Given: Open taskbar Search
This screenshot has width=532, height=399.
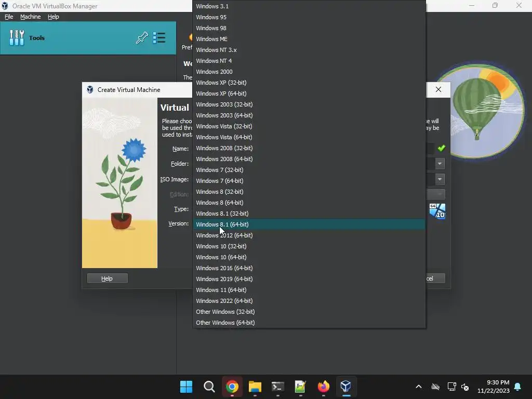Looking at the screenshot, I should 209,387.
